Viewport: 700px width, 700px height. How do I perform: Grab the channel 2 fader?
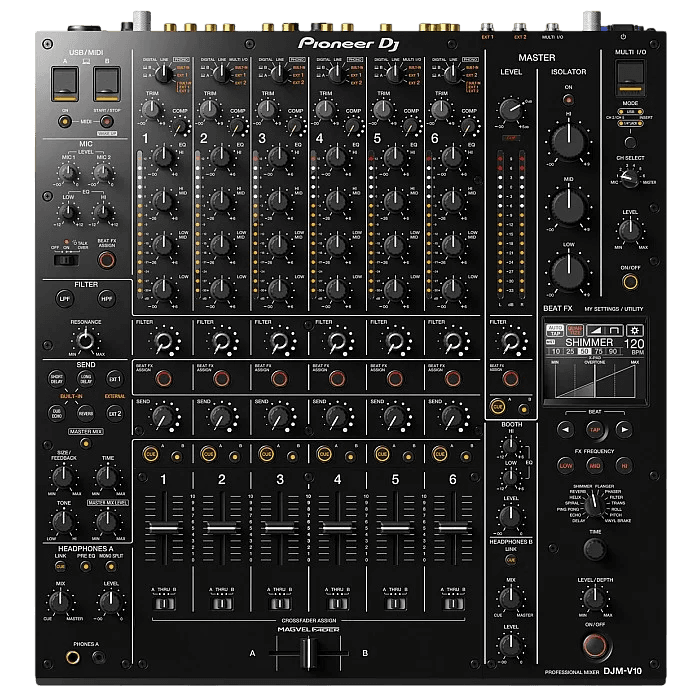click(222, 528)
